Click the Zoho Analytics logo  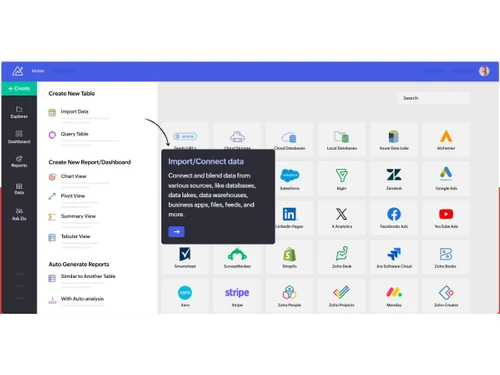point(18,71)
